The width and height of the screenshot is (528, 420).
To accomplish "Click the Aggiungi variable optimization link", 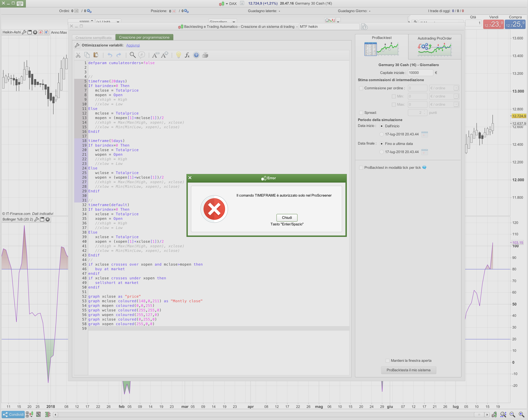I will pyautogui.click(x=133, y=45).
